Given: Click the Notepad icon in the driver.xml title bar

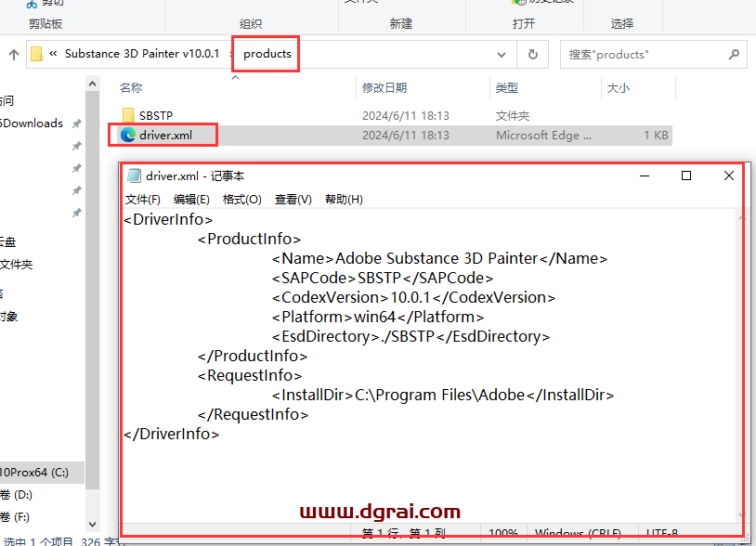Looking at the screenshot, I should [134, 175].
